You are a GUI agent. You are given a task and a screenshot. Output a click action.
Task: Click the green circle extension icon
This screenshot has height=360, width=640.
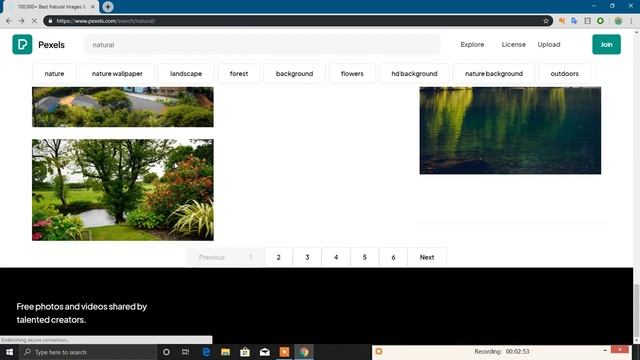point(600,21)
